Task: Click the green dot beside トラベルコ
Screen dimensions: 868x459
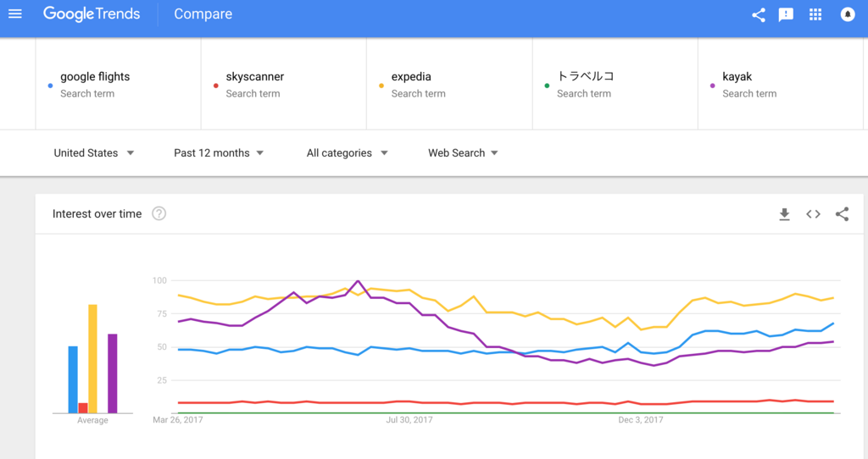Action: [547, 86]
